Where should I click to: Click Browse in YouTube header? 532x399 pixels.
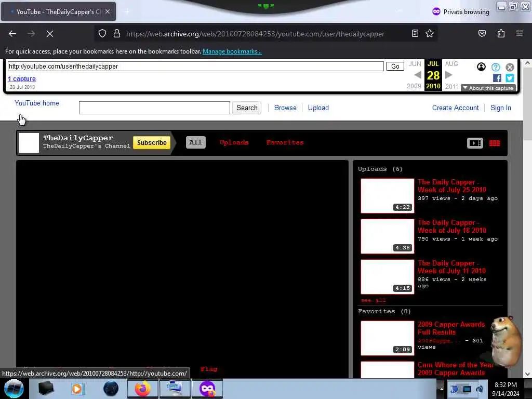[285, 108]
